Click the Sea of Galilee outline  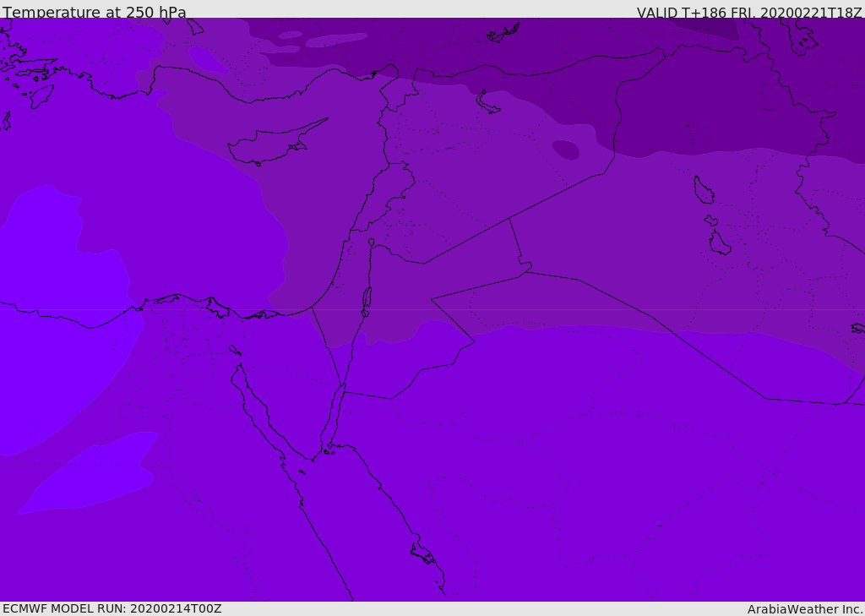(371, 243)
